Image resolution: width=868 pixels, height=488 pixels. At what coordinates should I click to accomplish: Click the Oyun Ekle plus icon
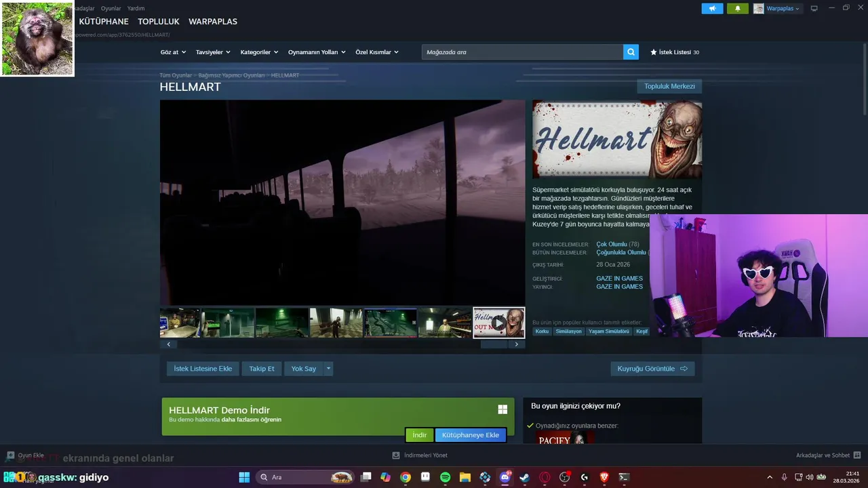tap(10, 455)
